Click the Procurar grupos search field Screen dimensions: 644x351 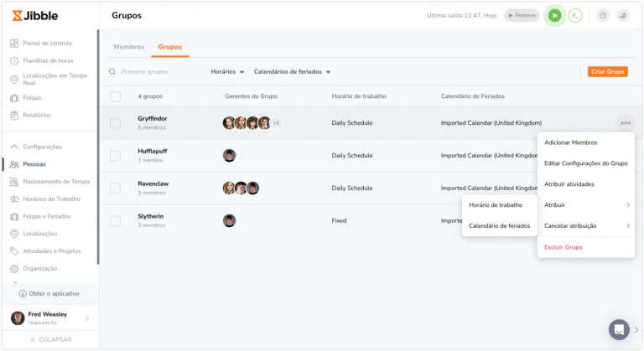[156, 71]
